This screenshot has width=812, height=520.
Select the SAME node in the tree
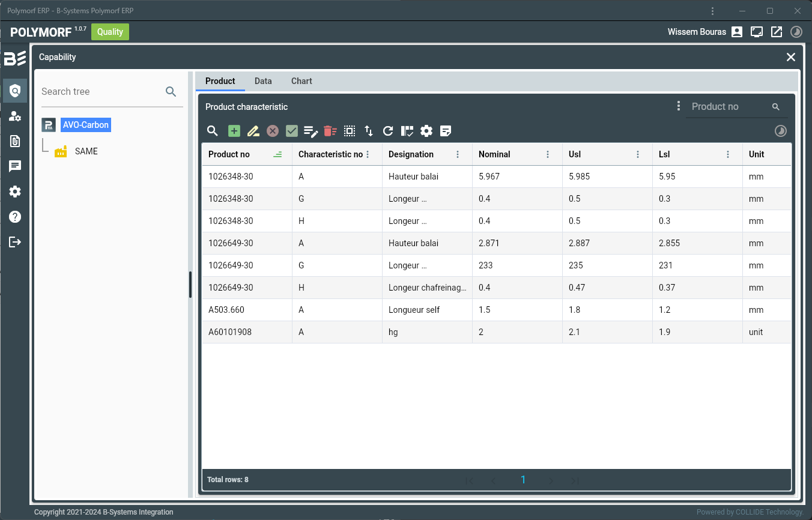[x=86, y=151]
